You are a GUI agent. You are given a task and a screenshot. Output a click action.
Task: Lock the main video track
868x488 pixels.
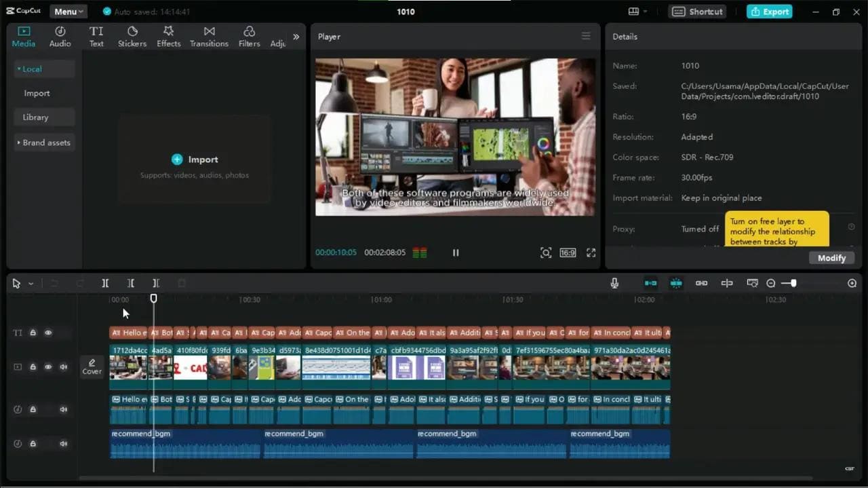[33, 367]
